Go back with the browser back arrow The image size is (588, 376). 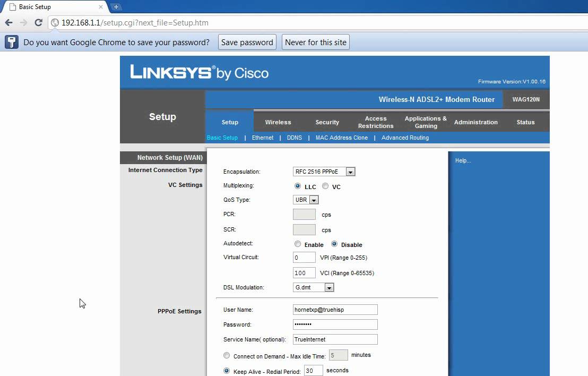coord(8,22)
